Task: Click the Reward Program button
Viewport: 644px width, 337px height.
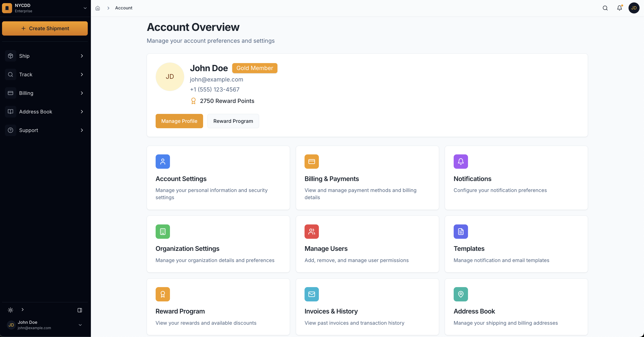Action: coord(233,121)
